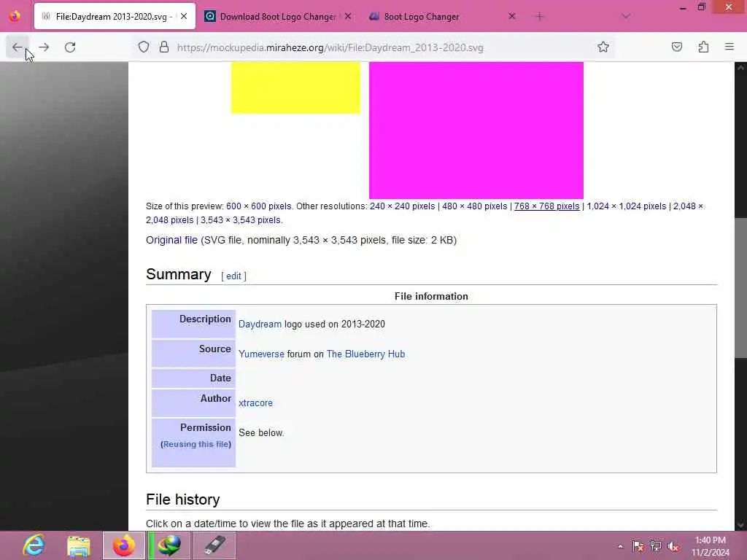Click the 'File information' table caption
747x560 pixels.
click(431, 297)
